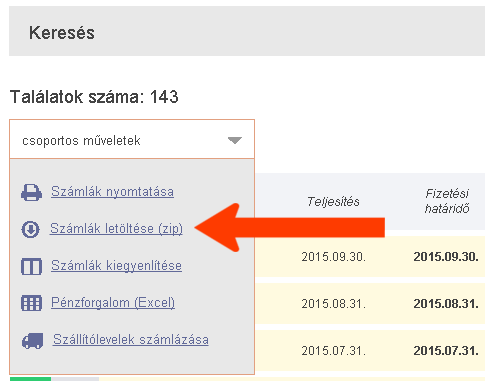Select the row with date 2015.09.30.
Viewport: 485px width, 381px height.
pos(370,257)
